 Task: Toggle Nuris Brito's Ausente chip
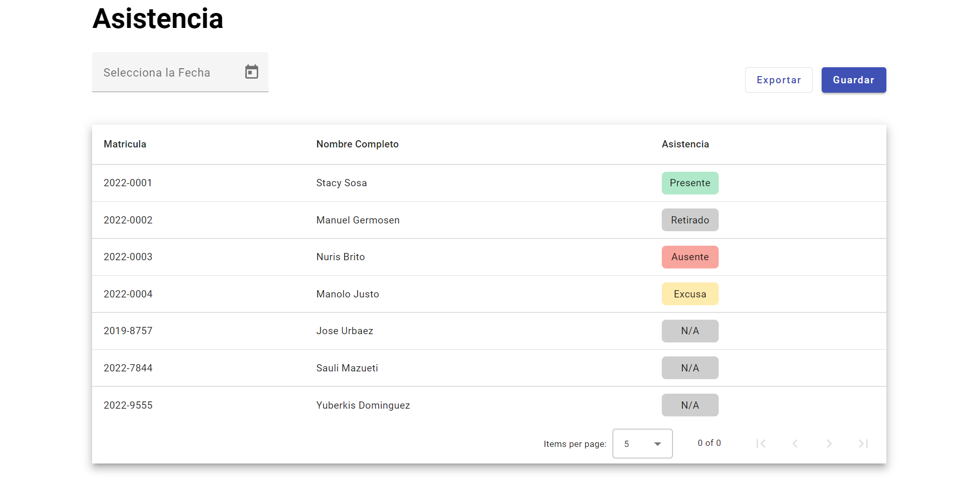690,257
